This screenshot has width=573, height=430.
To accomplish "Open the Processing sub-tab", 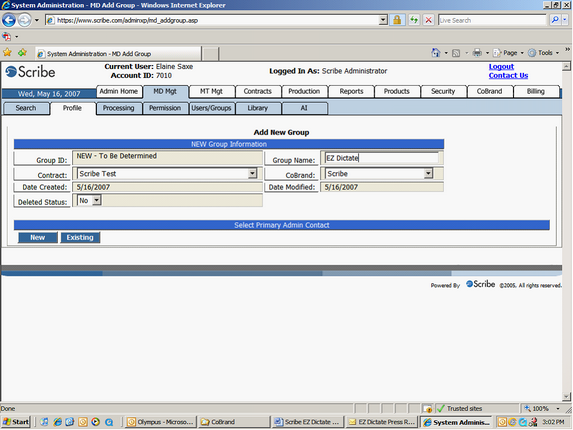I will [118, 108].
